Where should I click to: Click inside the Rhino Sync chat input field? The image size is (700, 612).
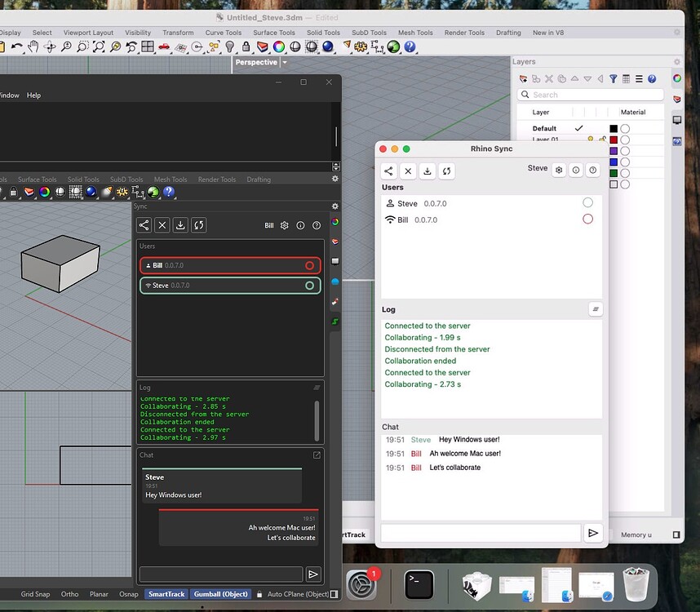click(481, 533)
